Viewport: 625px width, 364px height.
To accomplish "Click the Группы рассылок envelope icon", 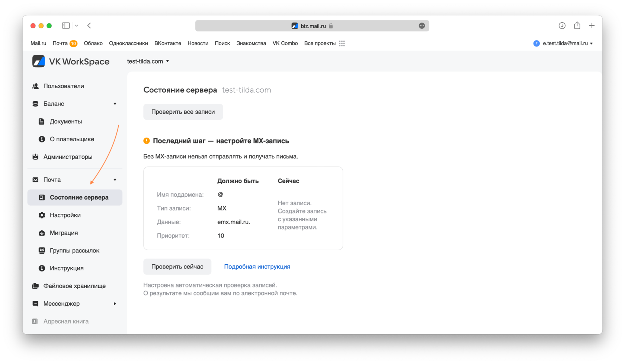I will click(42, 251).
